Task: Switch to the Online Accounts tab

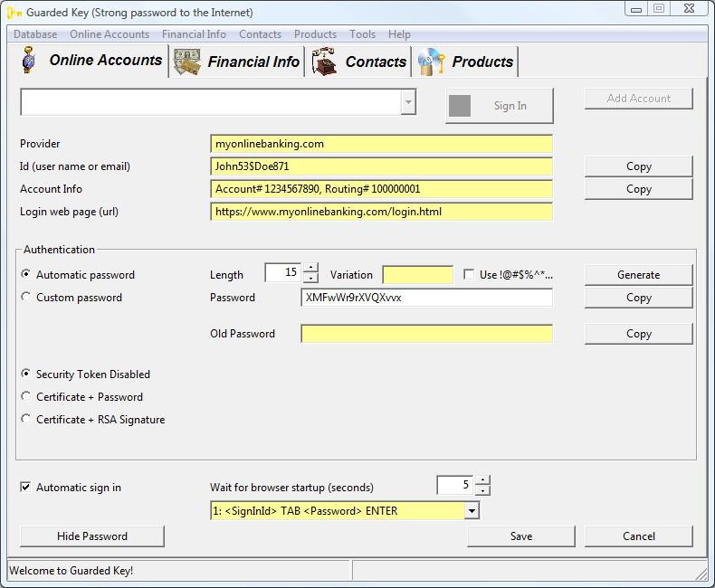Action: coord(88,61)
